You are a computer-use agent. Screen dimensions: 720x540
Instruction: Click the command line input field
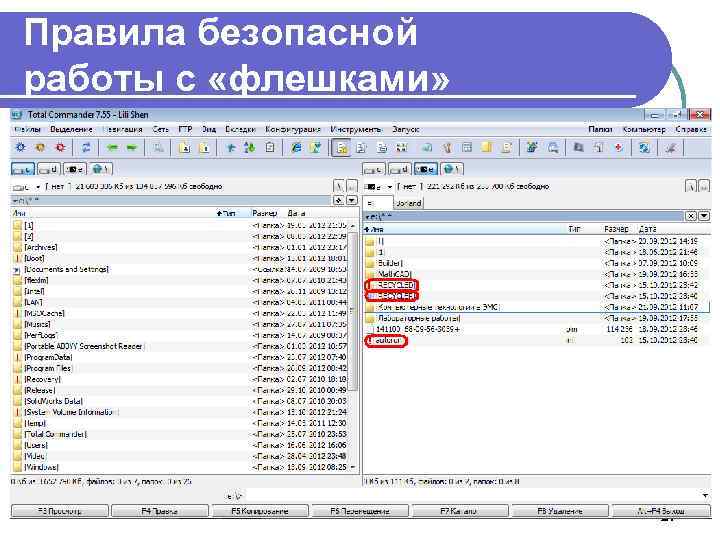point(472,496)
